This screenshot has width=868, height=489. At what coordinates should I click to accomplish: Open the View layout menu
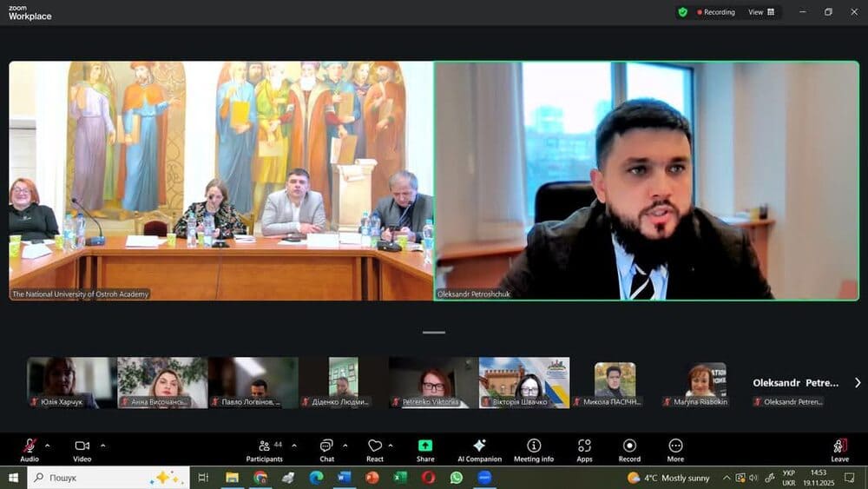click(761, 12)
